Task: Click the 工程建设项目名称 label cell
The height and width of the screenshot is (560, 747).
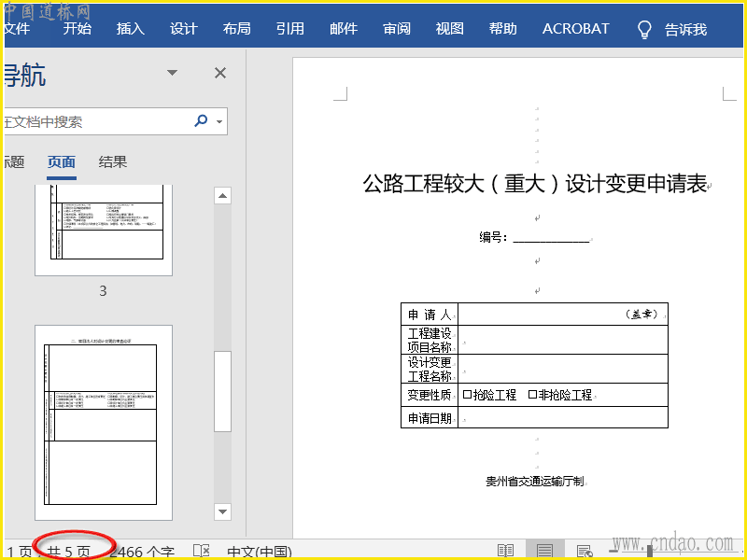Action: coord(430,340)
